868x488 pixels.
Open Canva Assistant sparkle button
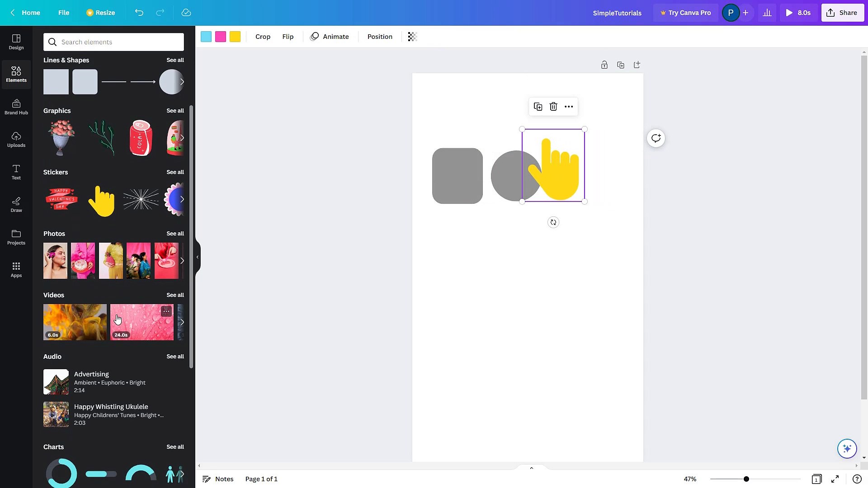[847, 448]
